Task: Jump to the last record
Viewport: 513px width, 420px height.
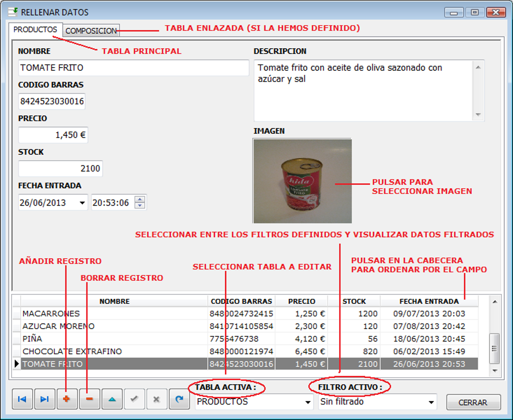Action: click(x=44, y=399)
